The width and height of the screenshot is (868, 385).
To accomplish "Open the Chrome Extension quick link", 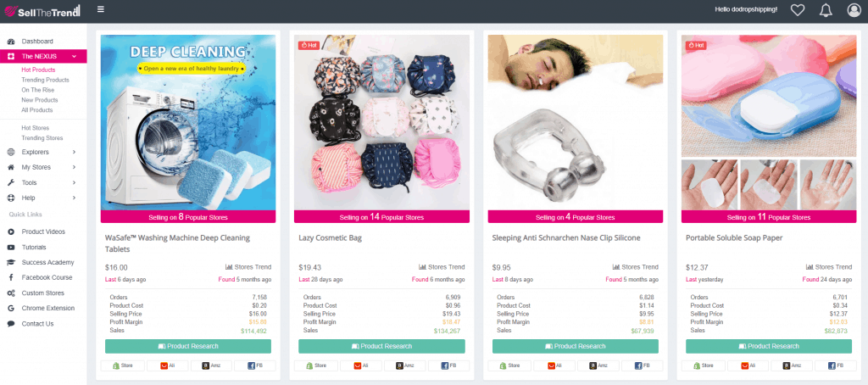I will tap(48, 308).
